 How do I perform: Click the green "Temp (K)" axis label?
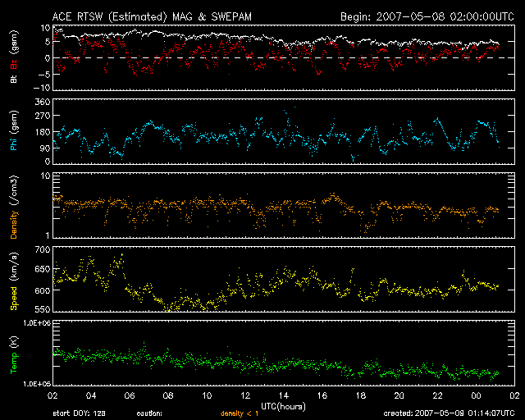click(x=14, y=355)
